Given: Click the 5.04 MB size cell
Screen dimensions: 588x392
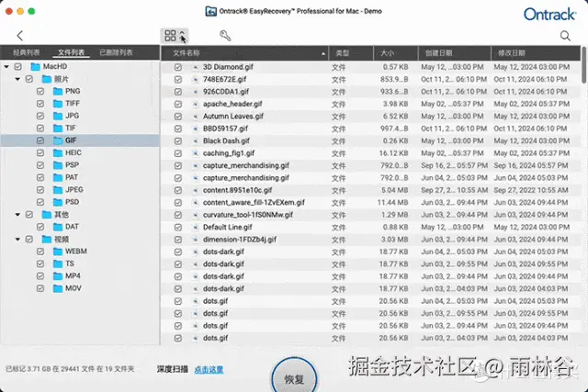Looking at the screenshot, I should 394,190.
